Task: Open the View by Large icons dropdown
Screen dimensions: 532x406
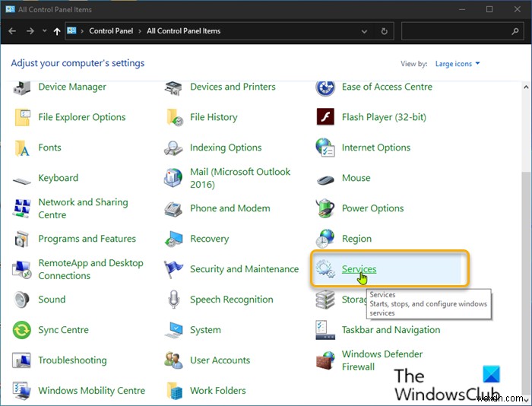Action: pyautogui.click(x=458, y=64)
